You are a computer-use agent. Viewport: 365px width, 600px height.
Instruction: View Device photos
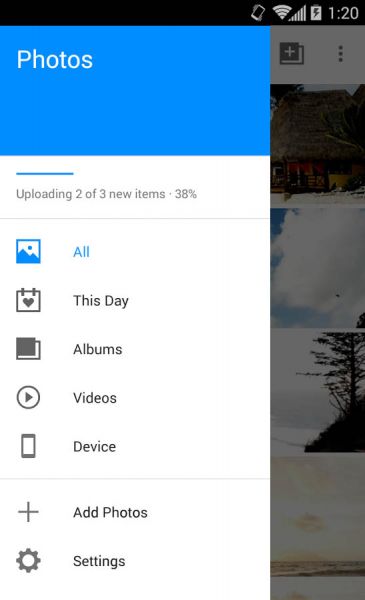click(95, 447)
